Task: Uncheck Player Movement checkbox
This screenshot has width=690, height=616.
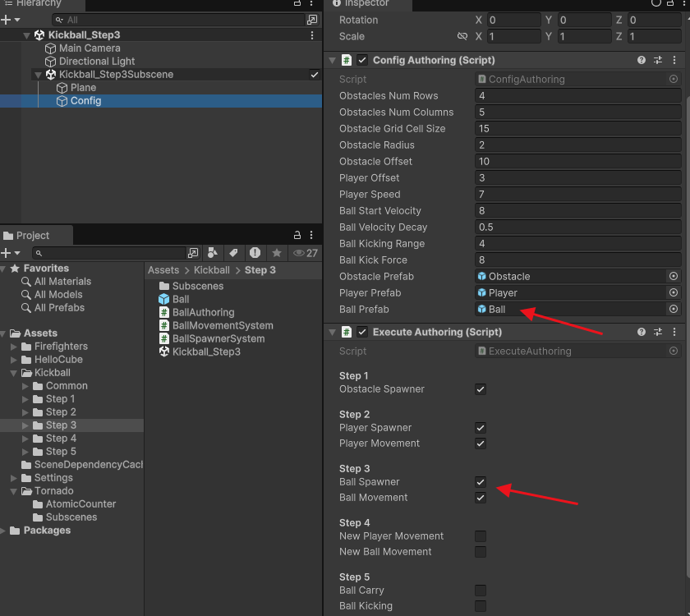Action: 481,444
